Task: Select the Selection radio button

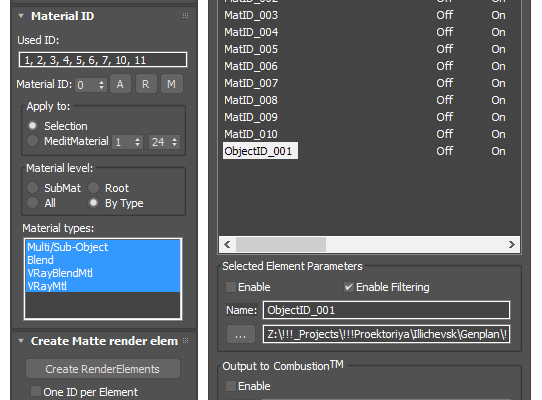Action: coord(32,125)
